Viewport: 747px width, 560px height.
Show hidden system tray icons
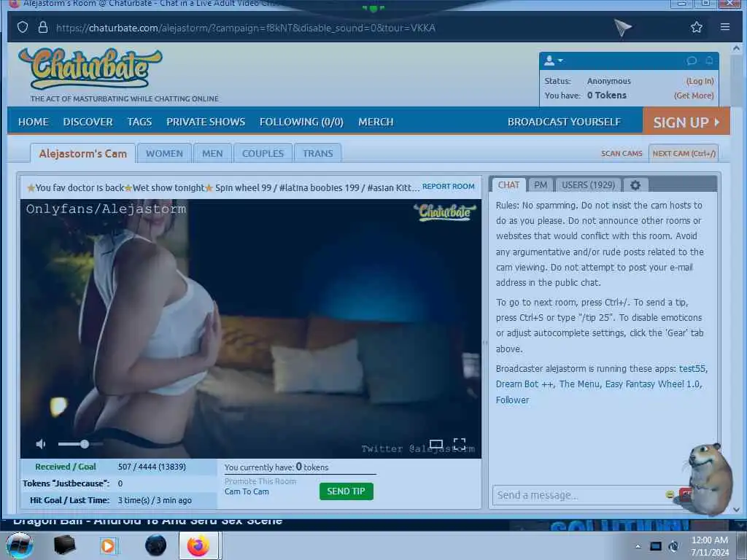[638, 546]
